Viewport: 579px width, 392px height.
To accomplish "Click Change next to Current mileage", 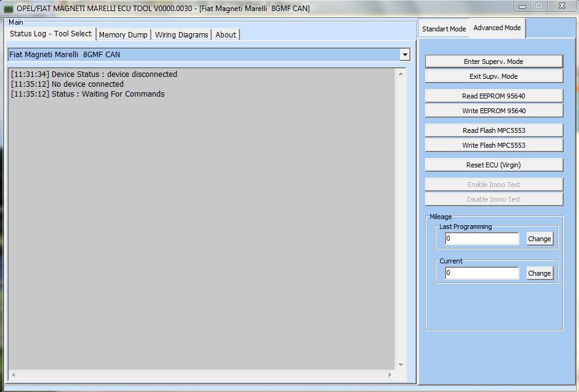I will coord(540,273).
